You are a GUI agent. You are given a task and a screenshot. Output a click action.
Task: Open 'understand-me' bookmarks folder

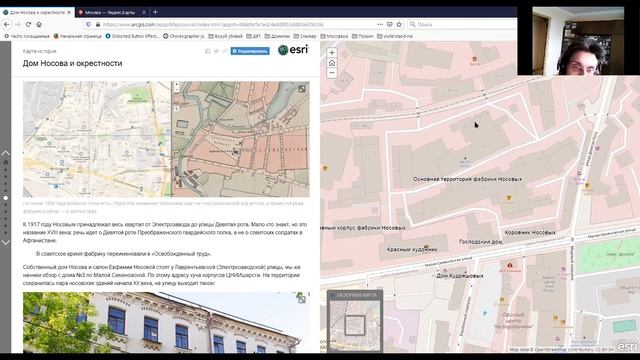[395, 36]
